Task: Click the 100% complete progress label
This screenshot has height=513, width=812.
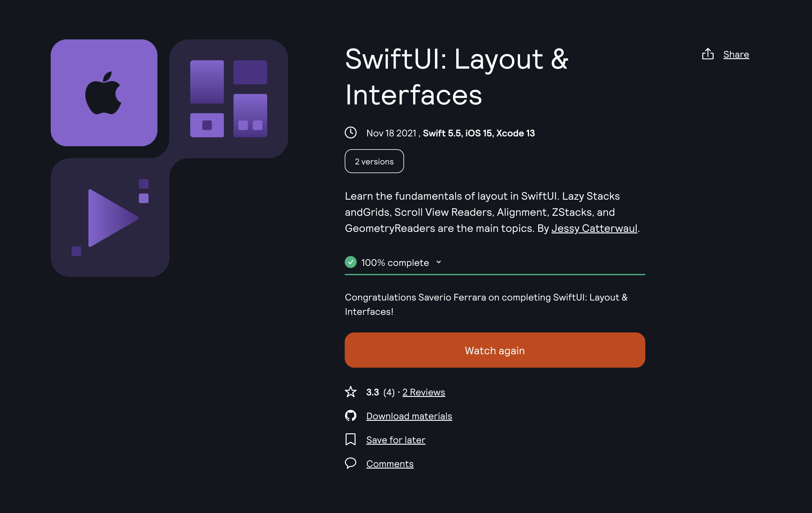Action: (x=395, y=263)
